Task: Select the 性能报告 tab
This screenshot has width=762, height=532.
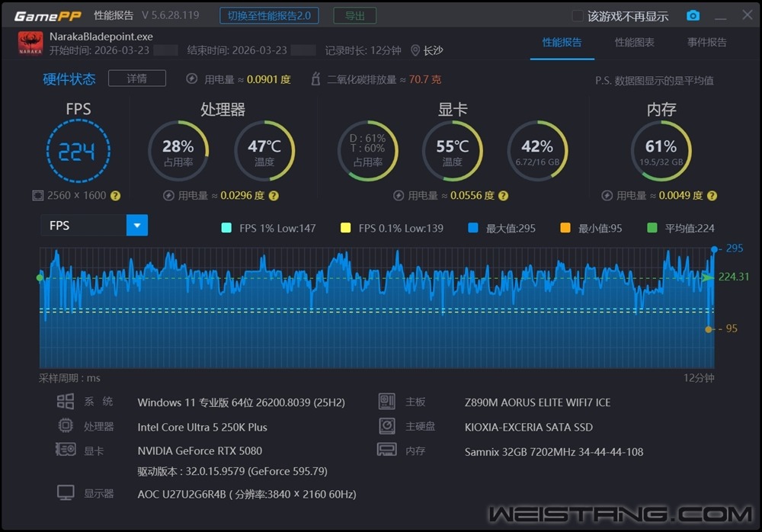Action: pos(562,43)
